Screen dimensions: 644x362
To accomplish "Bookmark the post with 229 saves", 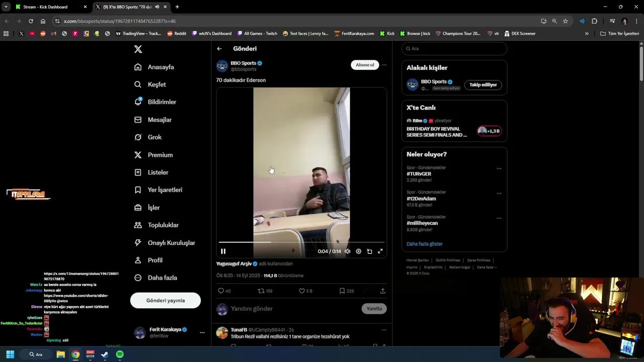I will click(x=347, y=291).
